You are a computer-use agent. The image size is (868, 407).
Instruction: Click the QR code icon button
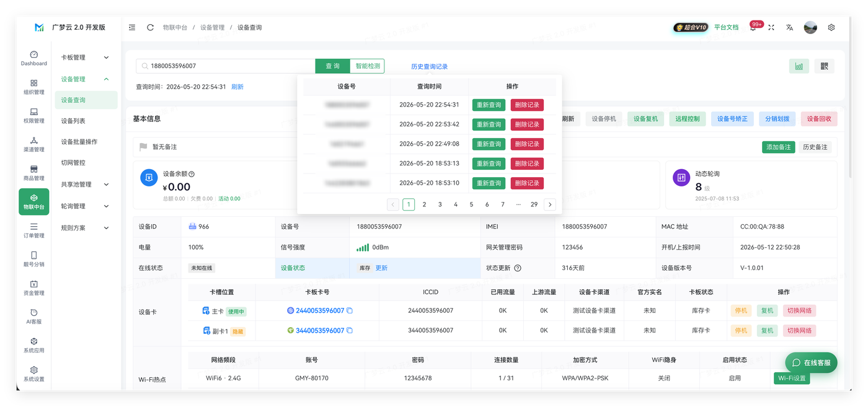point(824,66)
